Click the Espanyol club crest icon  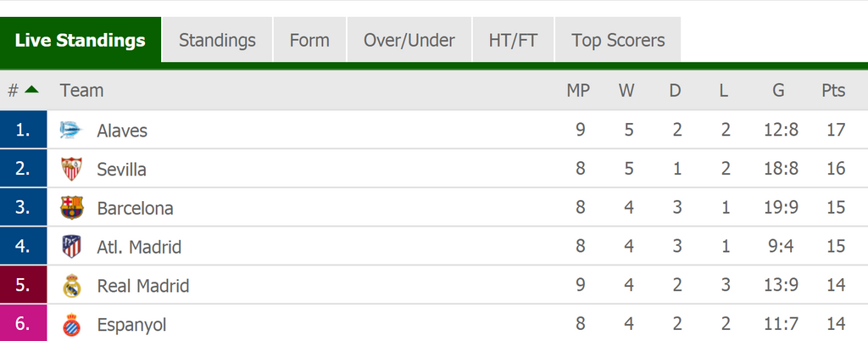tap(72, 325)
